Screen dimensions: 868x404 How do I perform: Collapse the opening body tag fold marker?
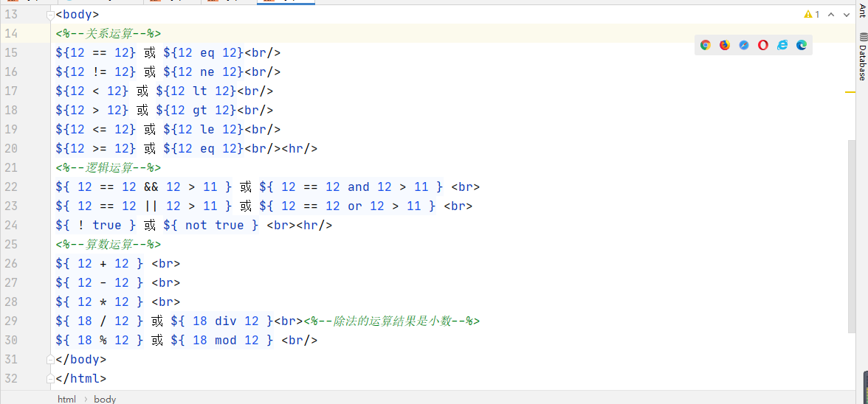point(50,14)
